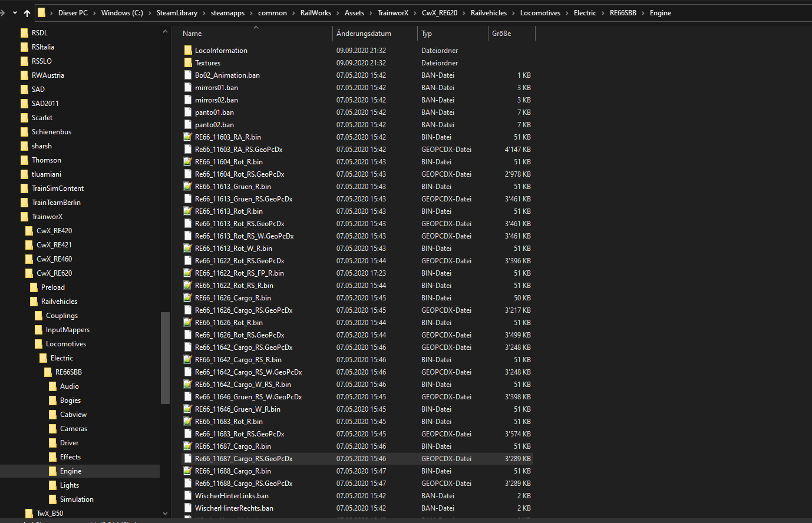Sort by the Größe column header
The width and height of the screenshot is (812, 523).
pos(501,34)
